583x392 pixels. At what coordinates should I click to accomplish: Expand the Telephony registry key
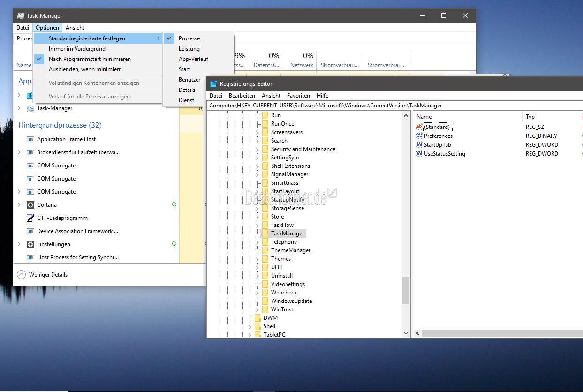tap(257, 242)
